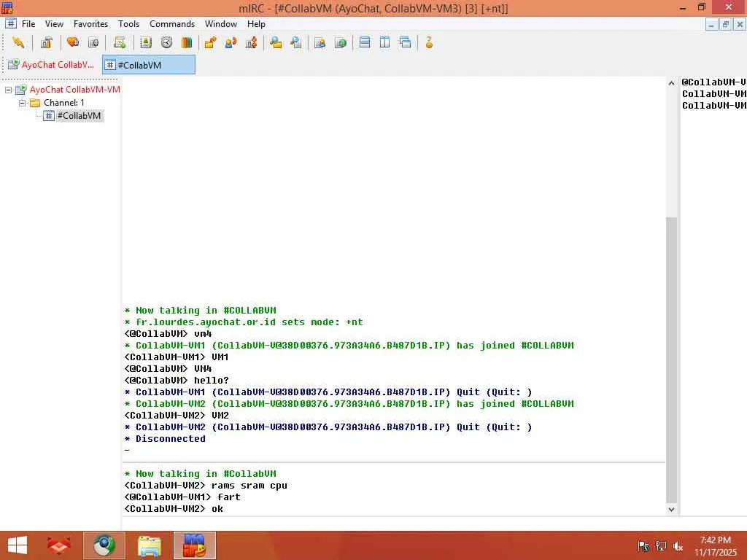This screenshot has width=747, height=560.
Task: Click the 'rams sram cpu' chat message
Action: pyautogui.click(x=249, y=485)
